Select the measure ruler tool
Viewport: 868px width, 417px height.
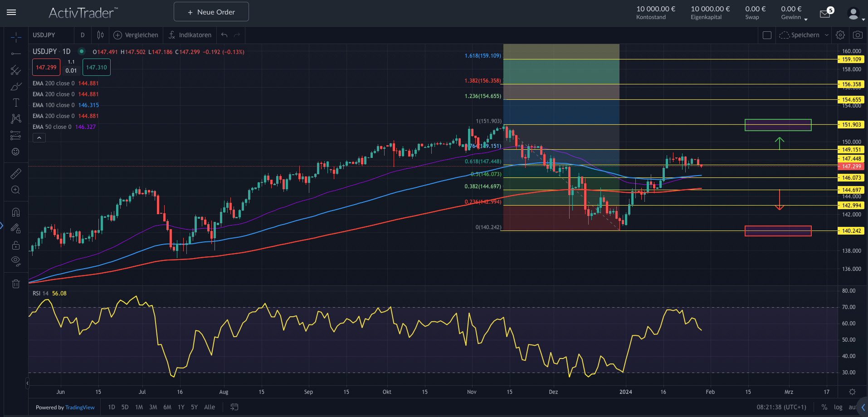[x=16, y=173]
